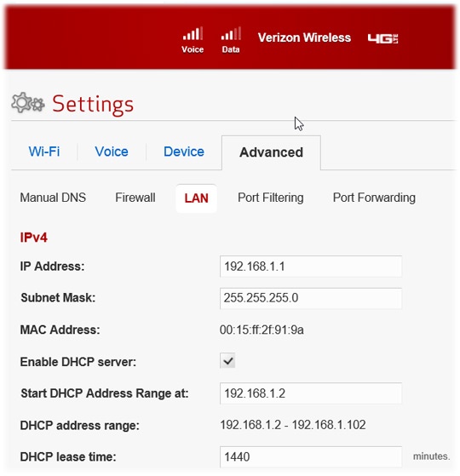Screen dimensions: 460x476
Task: Switch to the Voice settings tab
Action: pos(112,152)
